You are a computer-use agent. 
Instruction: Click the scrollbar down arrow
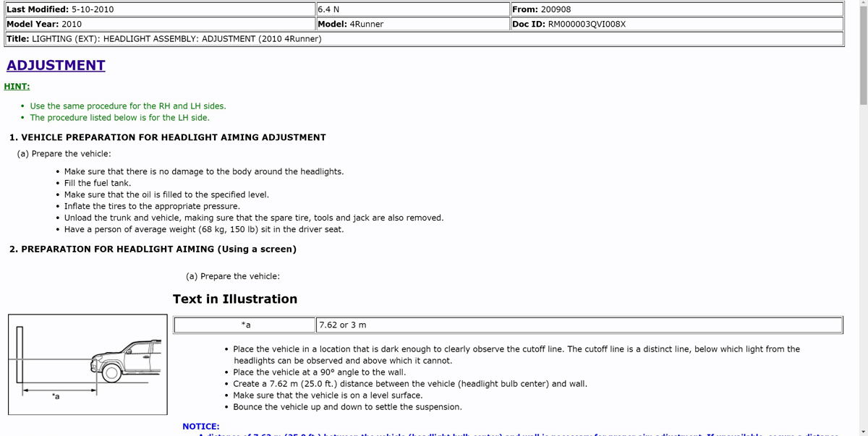tap(863, 430)
